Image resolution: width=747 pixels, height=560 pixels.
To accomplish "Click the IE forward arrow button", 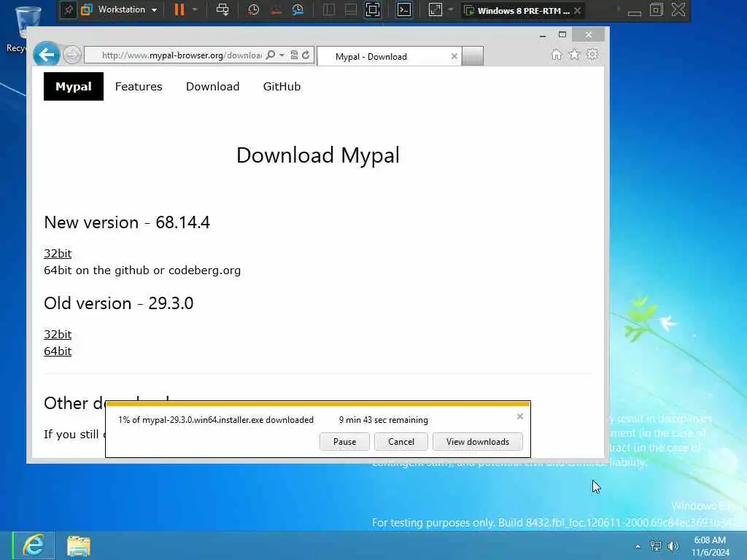I will click(72, 55).
